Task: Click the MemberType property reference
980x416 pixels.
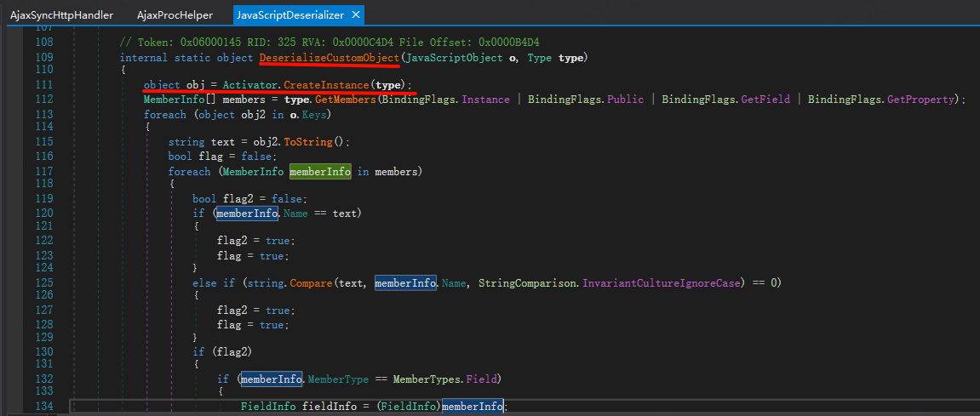Action: click(336, 379)
